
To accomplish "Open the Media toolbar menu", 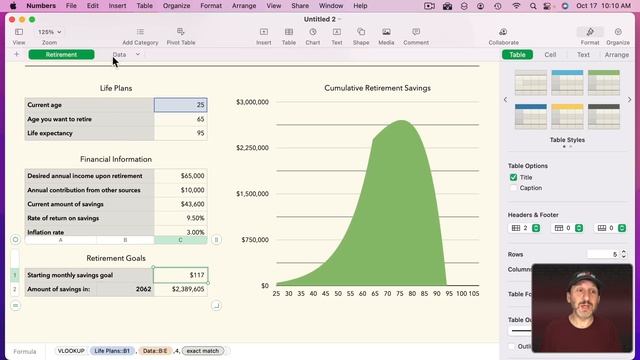I will [x=386, y=32].
